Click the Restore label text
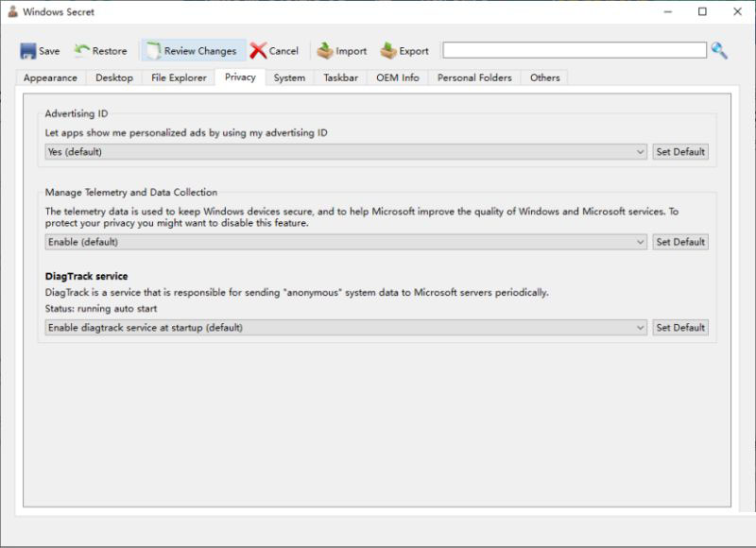This screenshot has width=756, height=548. click(x=110, y=51)
